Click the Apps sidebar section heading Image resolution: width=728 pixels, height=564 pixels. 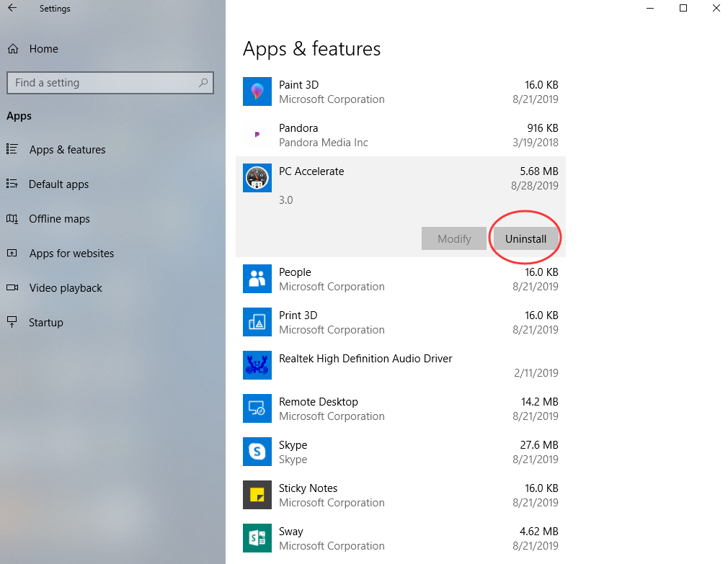[x=19, y=116]
